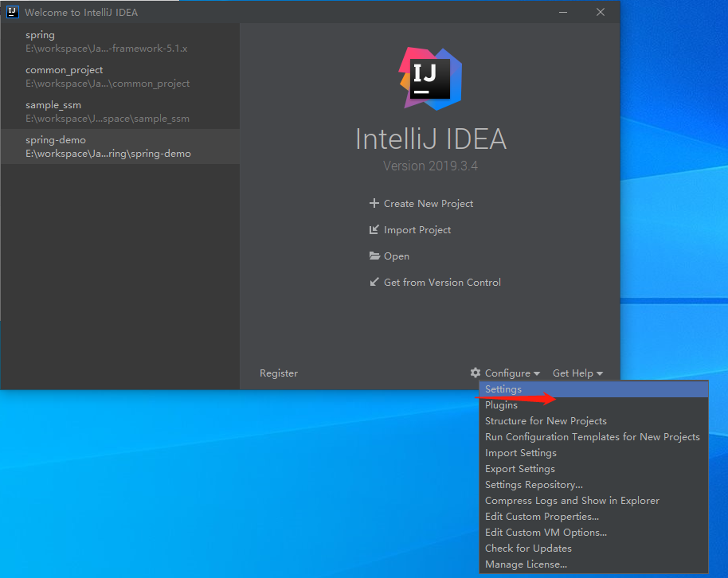
Task: Click the checkout arrow icon for Version Control
Action: tap(374, 282)
